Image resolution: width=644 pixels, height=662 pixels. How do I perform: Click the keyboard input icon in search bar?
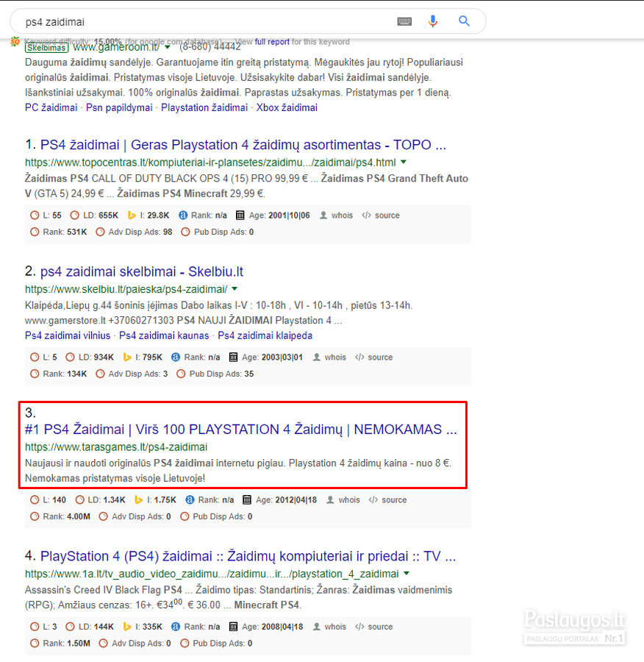click(x=404, y=21)
